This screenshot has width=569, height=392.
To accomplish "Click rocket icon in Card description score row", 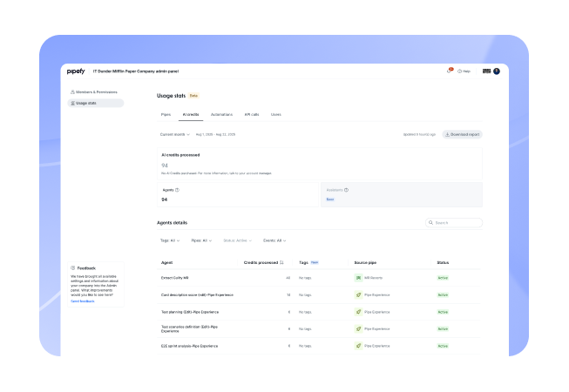I will tap(358, 295).
